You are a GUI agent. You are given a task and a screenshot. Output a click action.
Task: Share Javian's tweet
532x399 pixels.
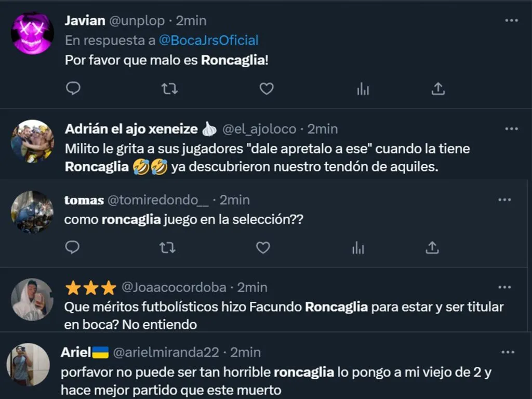(438, 89)
